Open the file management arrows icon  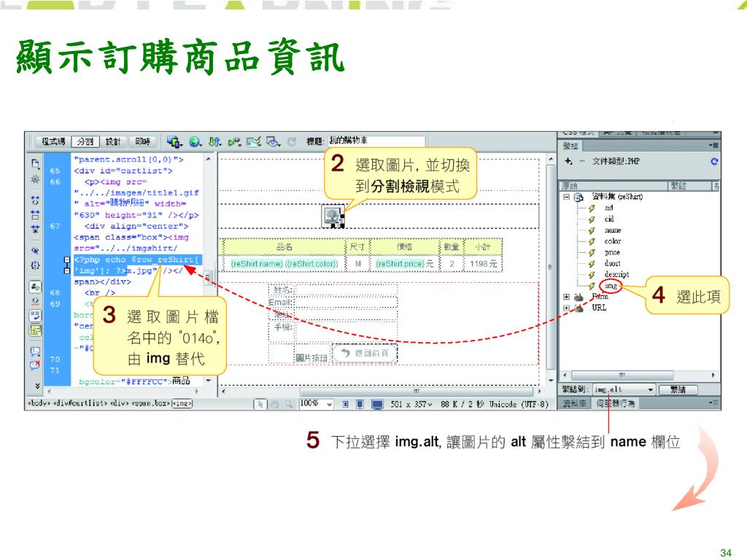point(215,141)
